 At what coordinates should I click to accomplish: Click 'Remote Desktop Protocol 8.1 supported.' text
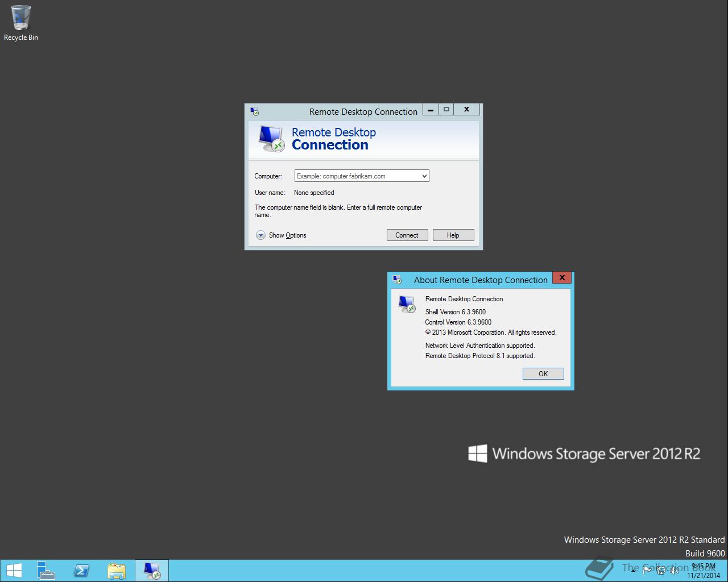(480, 356)
